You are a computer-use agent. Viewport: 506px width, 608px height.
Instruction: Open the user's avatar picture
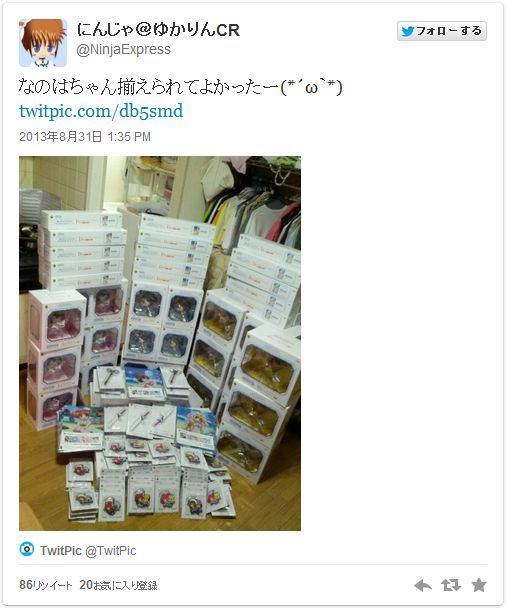pyautogui.click(x=43, y=43)
